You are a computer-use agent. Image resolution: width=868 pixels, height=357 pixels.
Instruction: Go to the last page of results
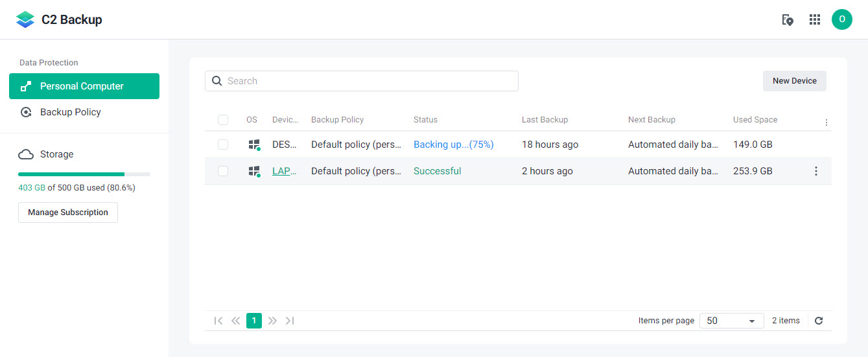(290, 321)
